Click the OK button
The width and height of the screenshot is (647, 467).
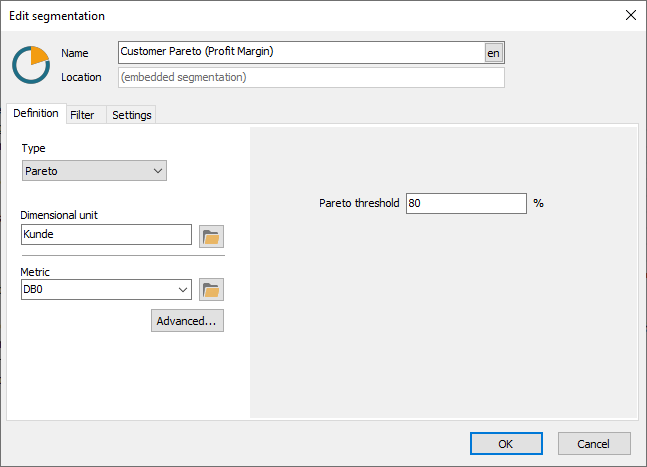tap(506, 444)
